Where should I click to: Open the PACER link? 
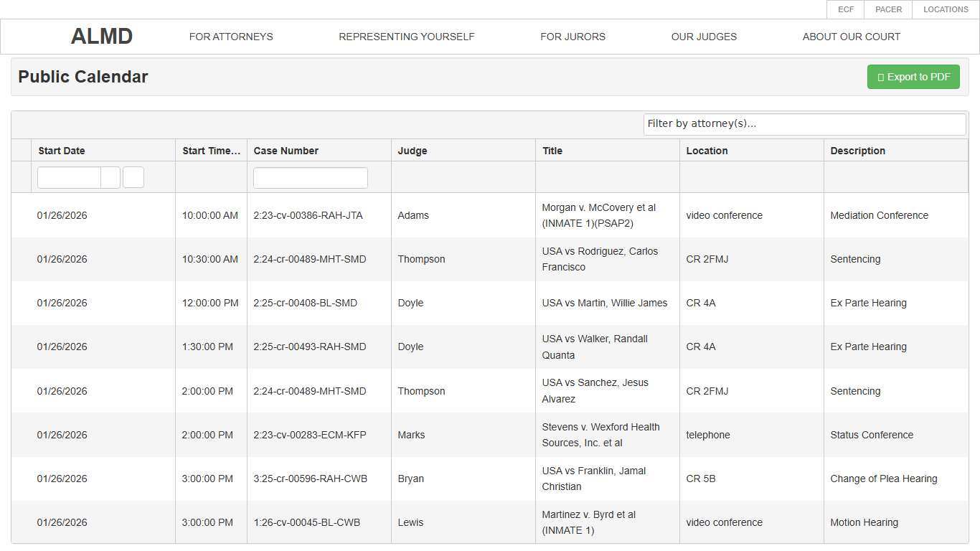pos(888,9)
